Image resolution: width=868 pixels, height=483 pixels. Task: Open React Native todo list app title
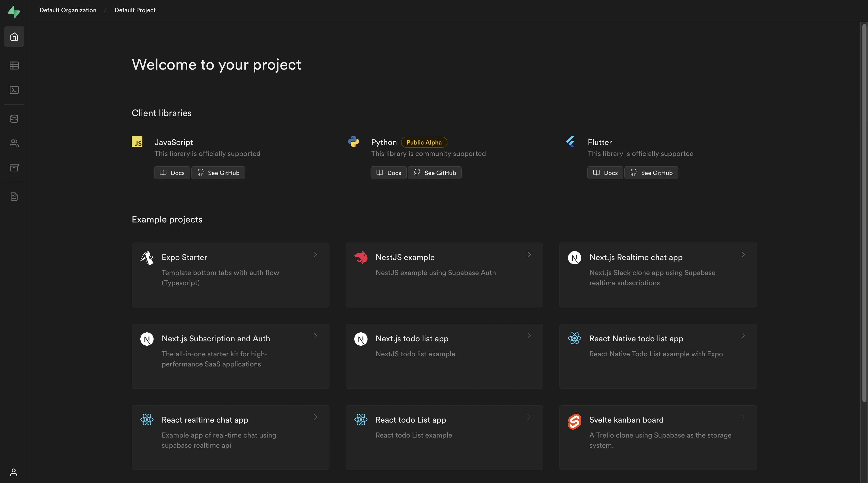636,339
